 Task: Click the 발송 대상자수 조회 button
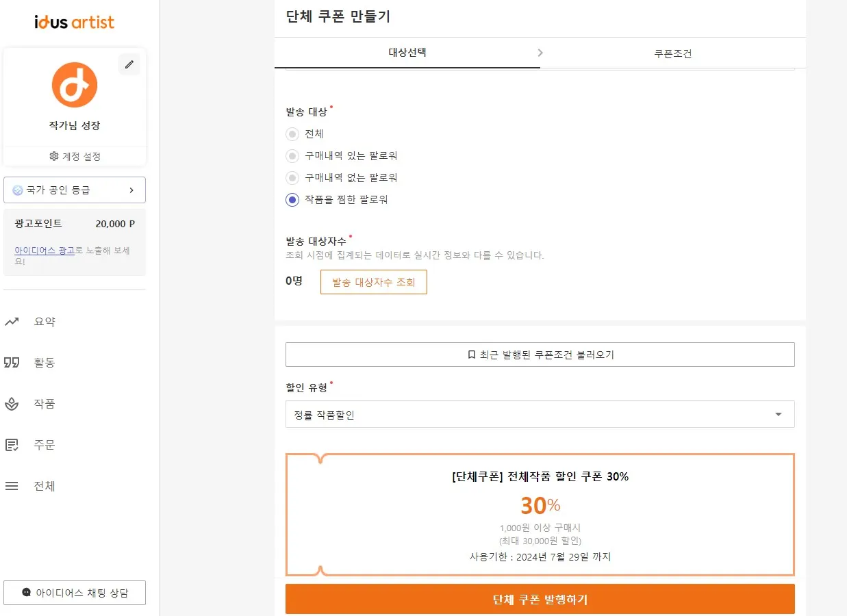373,282
